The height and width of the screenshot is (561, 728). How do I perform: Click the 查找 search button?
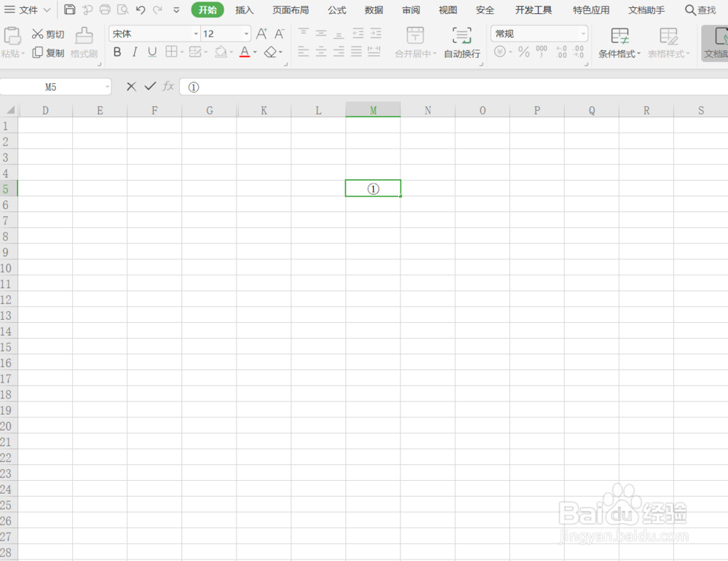(700, 9)
